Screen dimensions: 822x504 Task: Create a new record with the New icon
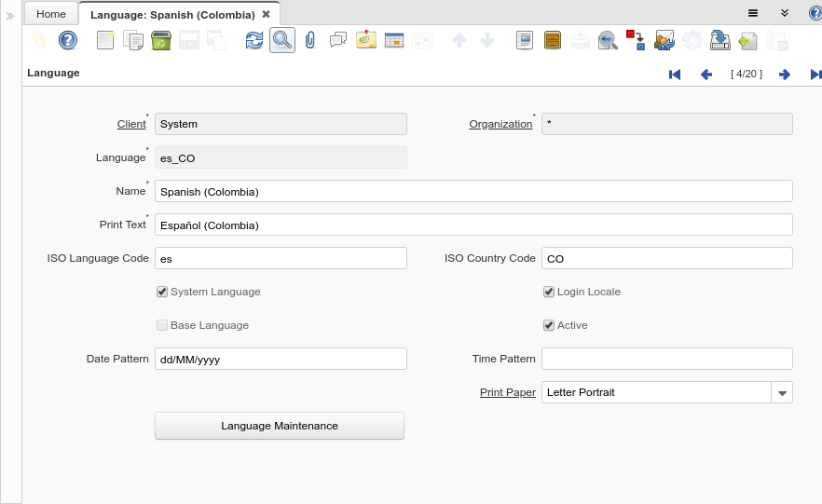(105, 40)
